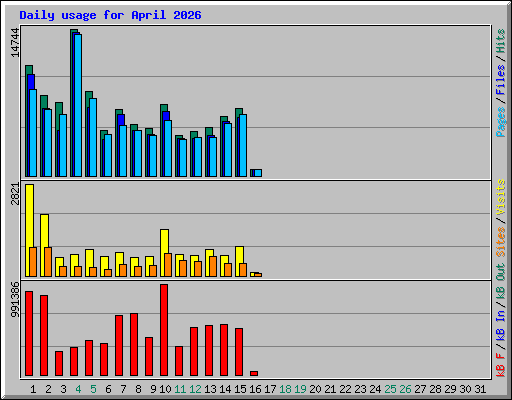
Task: Click day 3 on the x-axis
Action: click(x=63, y=389)
